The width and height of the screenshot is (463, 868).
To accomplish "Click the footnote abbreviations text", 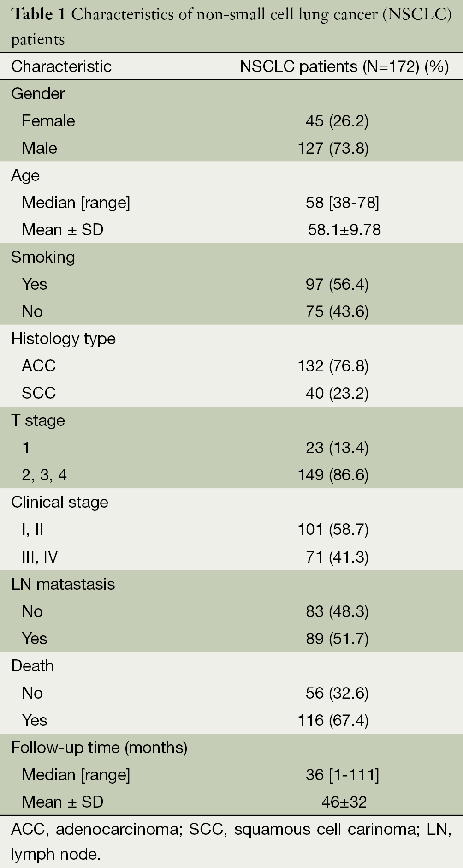I will (231, 842).
